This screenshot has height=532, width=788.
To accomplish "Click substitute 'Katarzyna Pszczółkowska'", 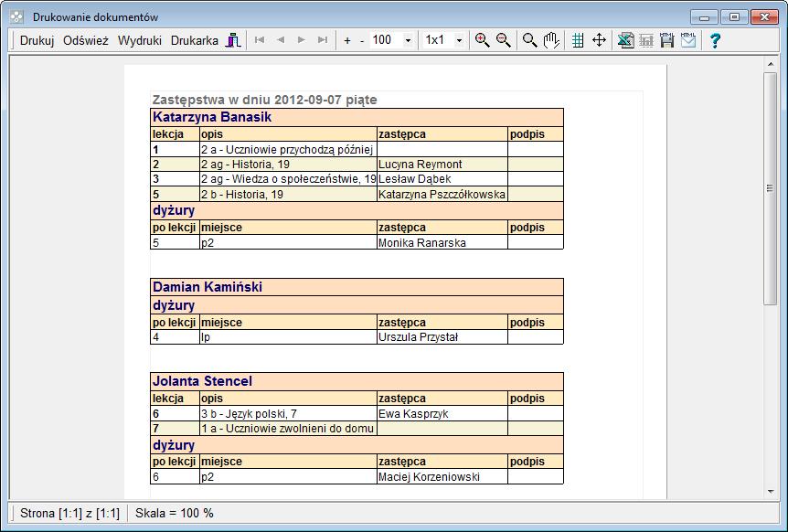I will 442,194.
